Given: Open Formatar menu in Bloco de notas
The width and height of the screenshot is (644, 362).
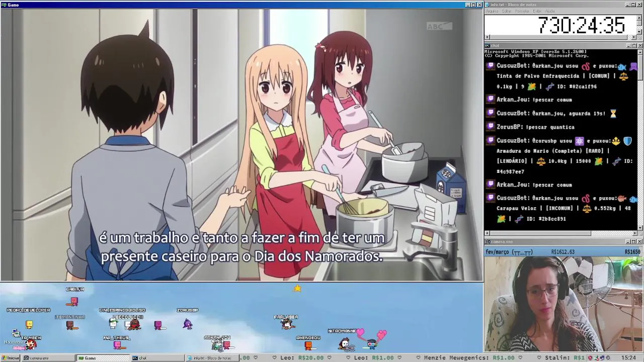Looking at the screenshot, I should pyautogui.click(x=522, y=11).
